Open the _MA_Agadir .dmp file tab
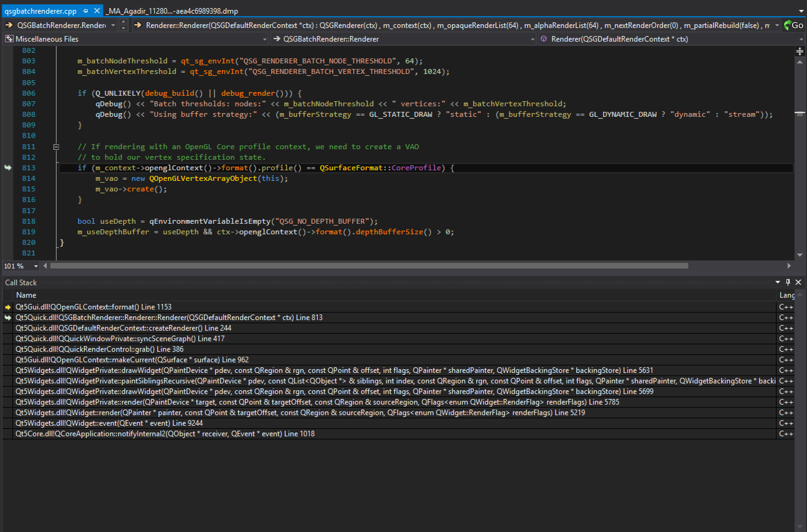807x532 pixels. [x=172, y=11]
